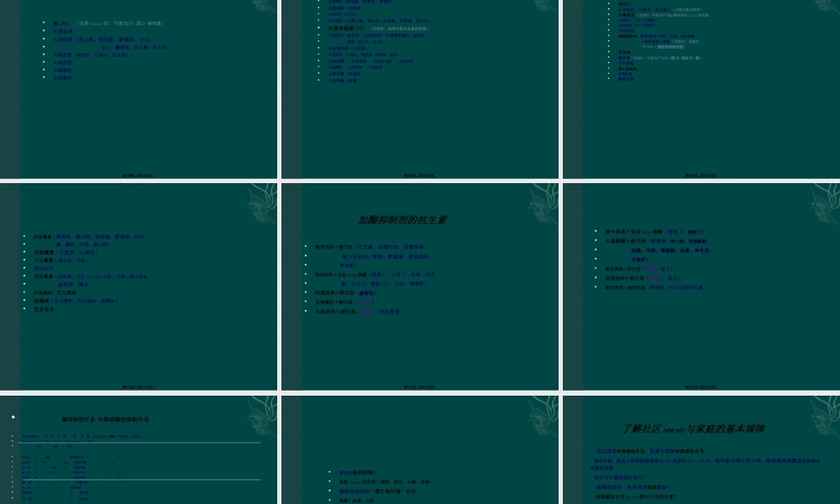Screen dimensions: 840x504
Task: Open the second slide in the top row
Action: point(420,88)
